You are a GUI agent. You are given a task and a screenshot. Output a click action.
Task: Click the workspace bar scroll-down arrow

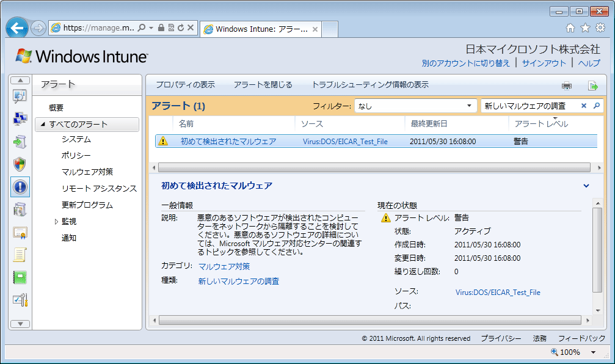click(20, 324)
